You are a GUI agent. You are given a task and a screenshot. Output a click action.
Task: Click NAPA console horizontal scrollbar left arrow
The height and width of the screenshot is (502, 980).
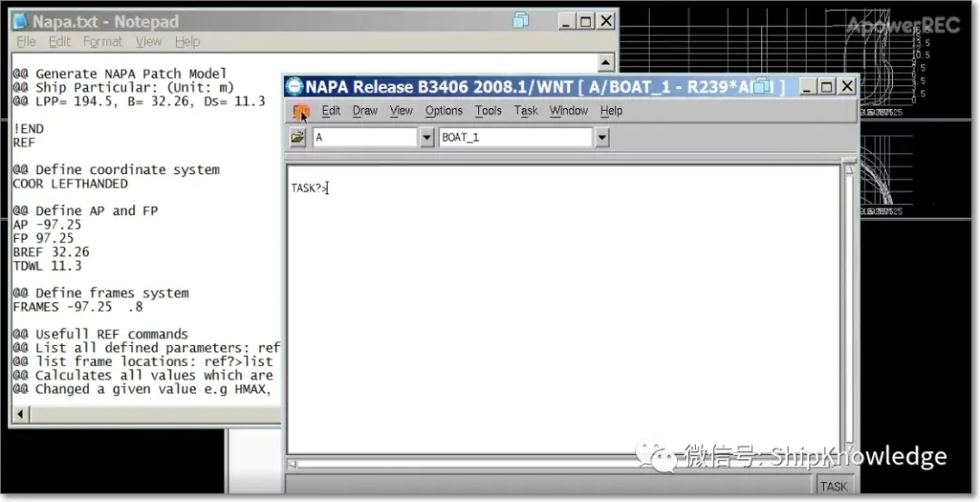[x=292, y=465]
